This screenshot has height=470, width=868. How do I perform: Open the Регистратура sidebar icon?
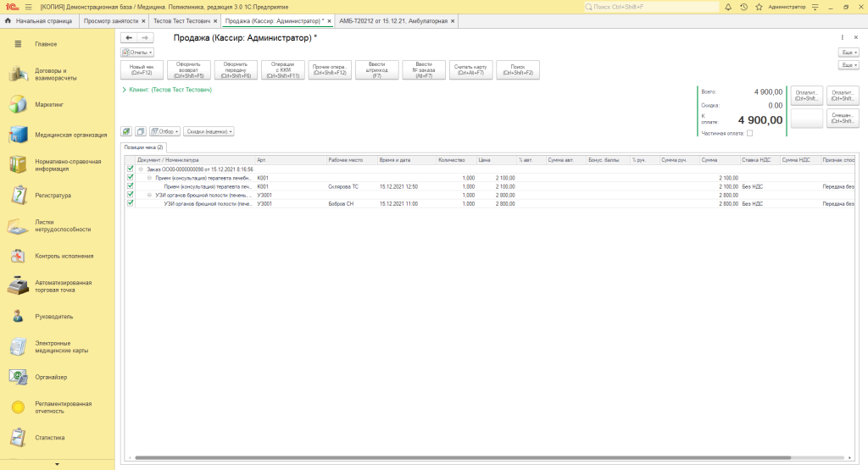pyautogui.click(x=18, y=195)
